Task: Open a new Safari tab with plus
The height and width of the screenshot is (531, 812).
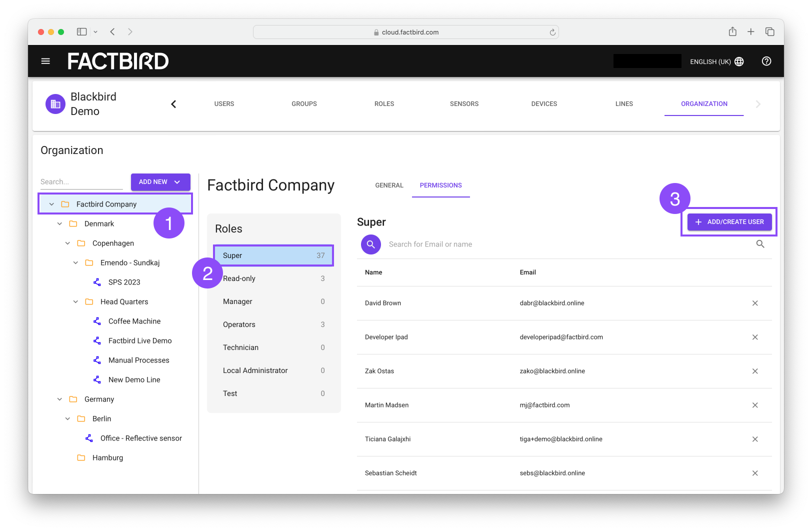Action: point(750,31)
